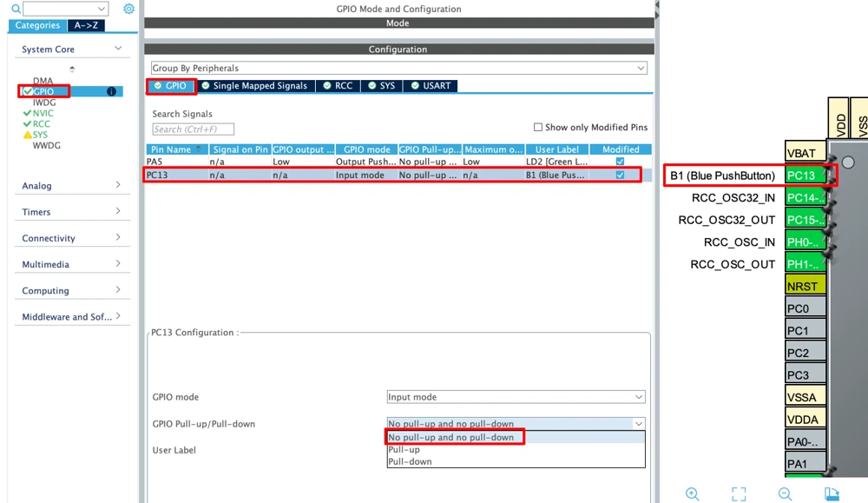Select the PC2 pin on chip
Screen dimensions: 868x503
click(x=806, y=353)
